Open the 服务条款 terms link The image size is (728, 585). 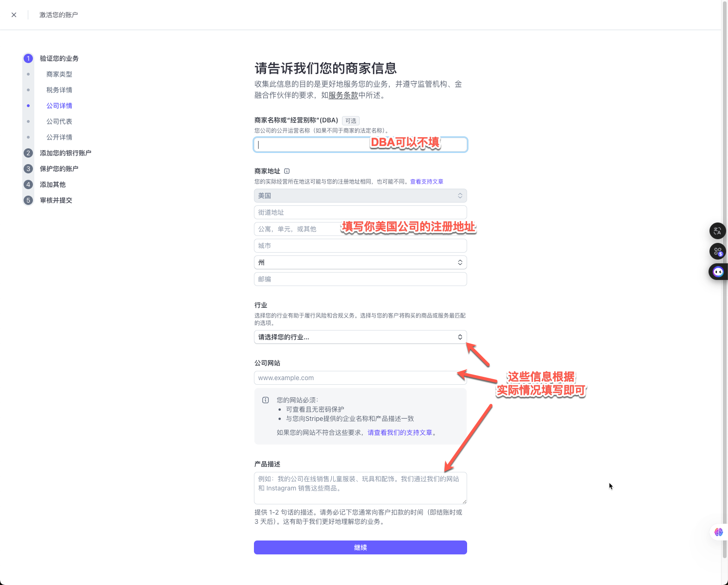tap(343, 95)
